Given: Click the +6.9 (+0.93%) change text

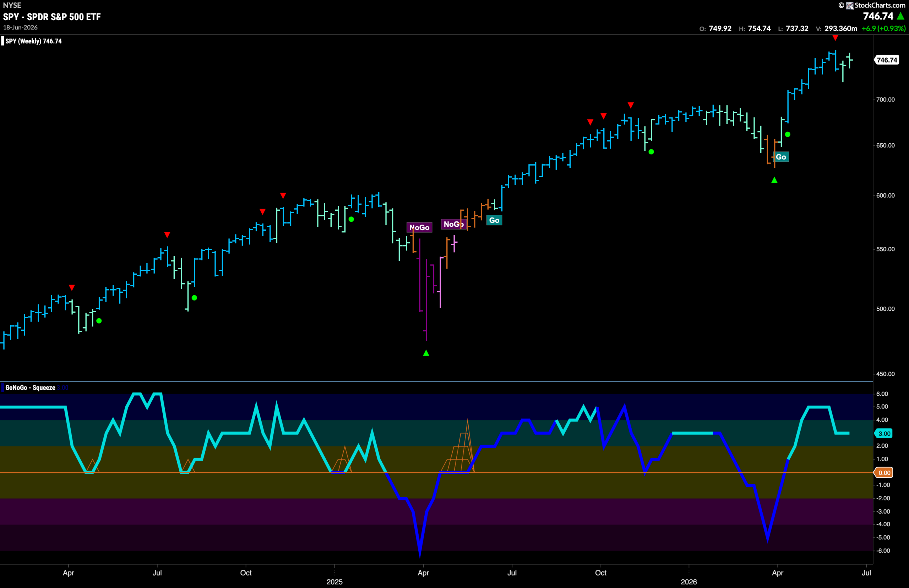Looking at the screenshot, I should coord(883,29).
